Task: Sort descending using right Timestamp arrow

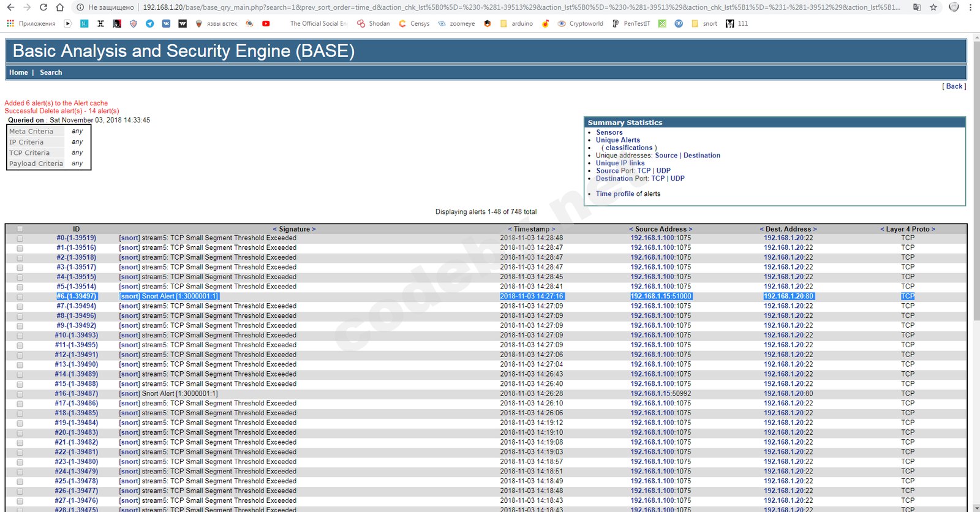Action: click(x=553, y=229)
